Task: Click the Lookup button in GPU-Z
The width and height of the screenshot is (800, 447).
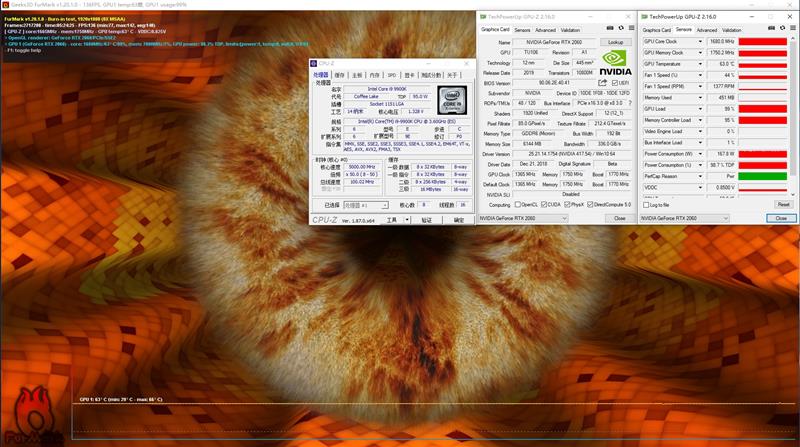Action: point(615,42)
